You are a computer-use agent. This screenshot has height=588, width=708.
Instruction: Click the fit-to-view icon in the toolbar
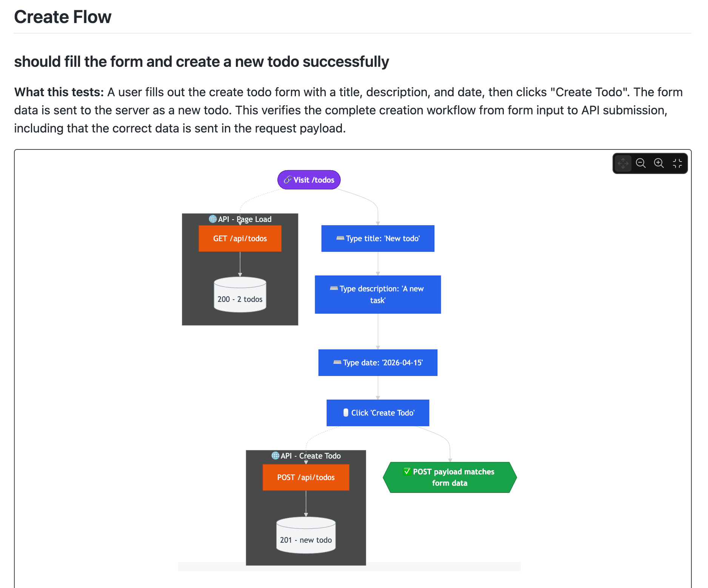677,163
